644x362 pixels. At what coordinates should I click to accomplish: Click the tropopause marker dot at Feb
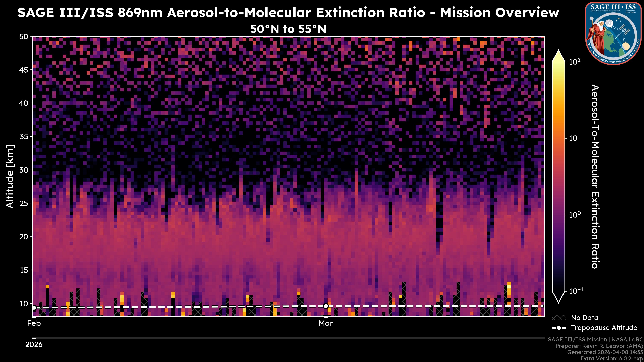tap(34, 308)
